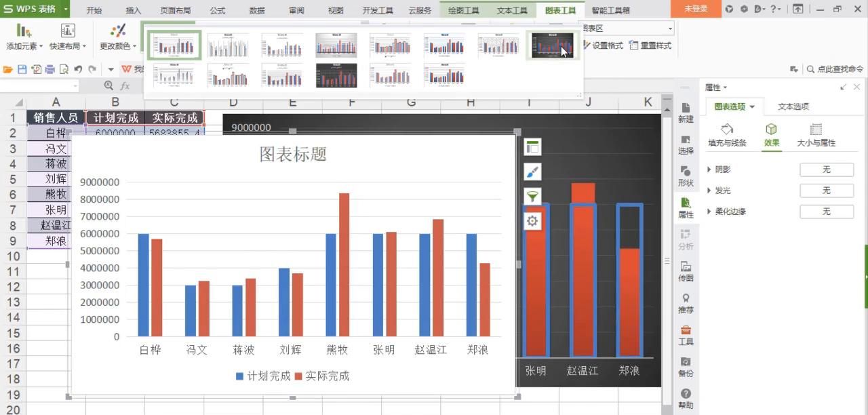Switch to 效果 (Effects) in the Properties panel

[772, 134]
